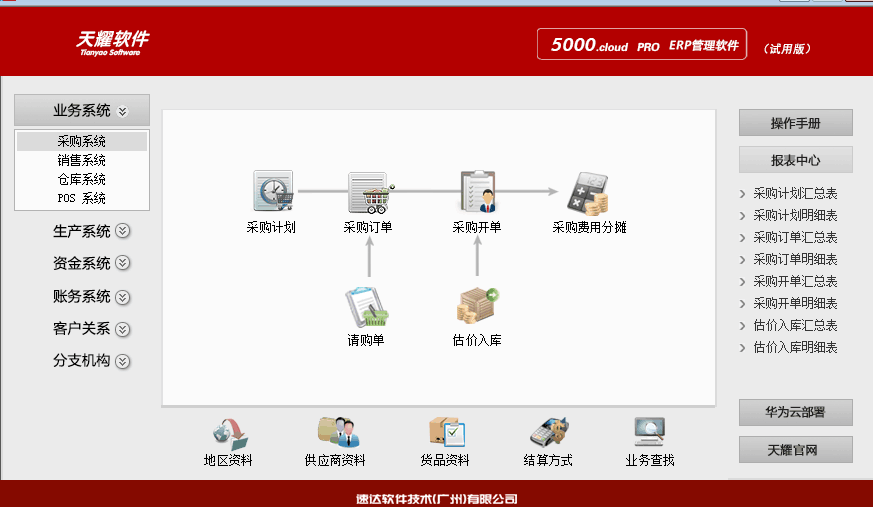Expand the 生产系统 section

[x=91, y=231]
